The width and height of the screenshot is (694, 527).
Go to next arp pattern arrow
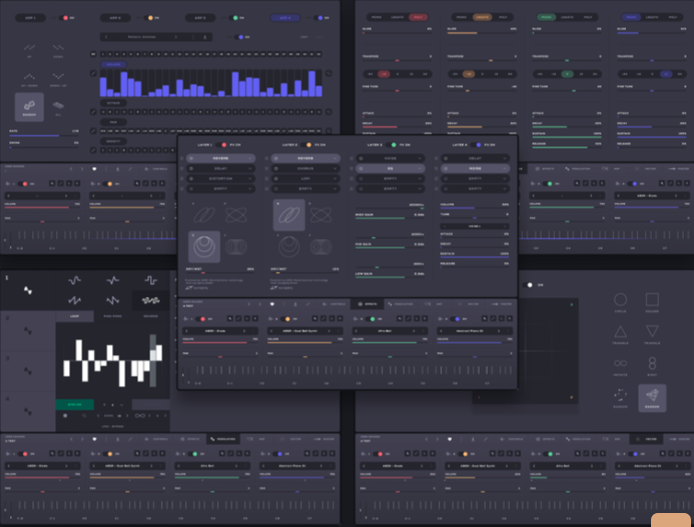pyautogui.click(x=176, y=37)
